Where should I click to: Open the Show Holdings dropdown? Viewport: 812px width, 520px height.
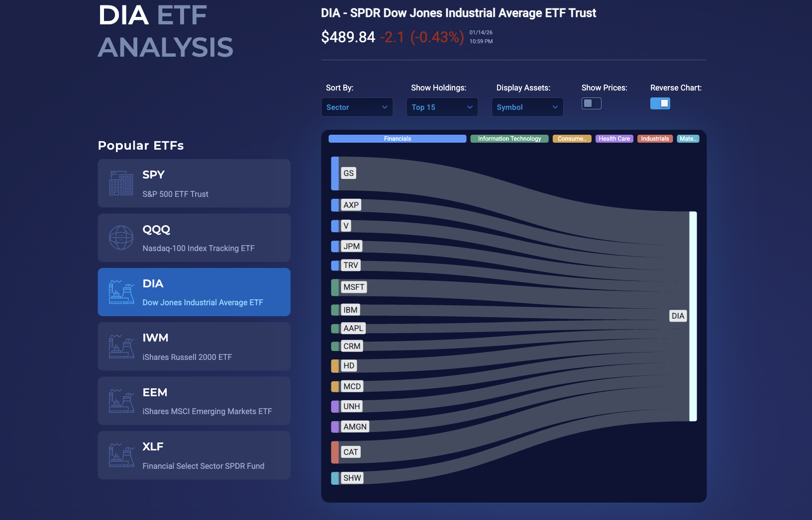pos(442,107)
